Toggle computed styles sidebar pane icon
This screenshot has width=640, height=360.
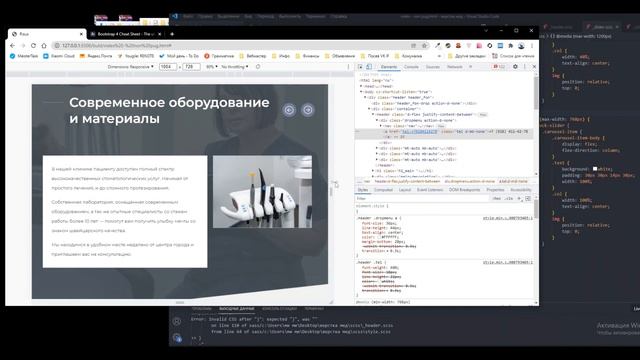click(528, 198)
